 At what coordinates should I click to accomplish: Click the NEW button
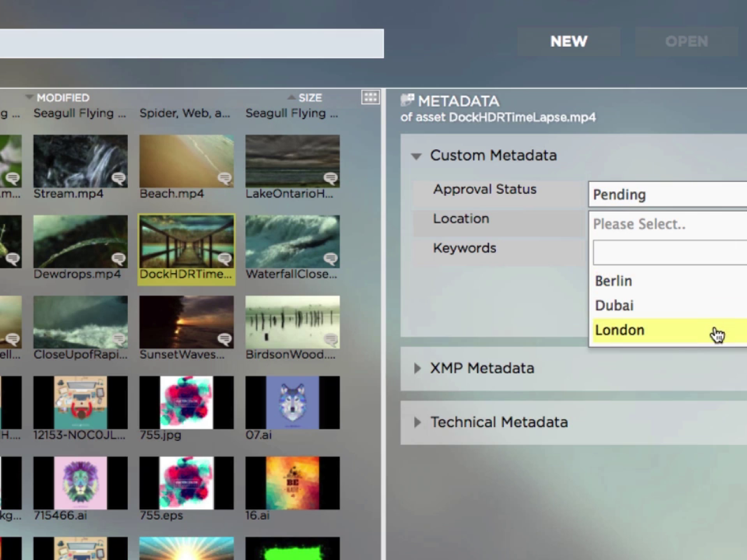coord(568,41)
